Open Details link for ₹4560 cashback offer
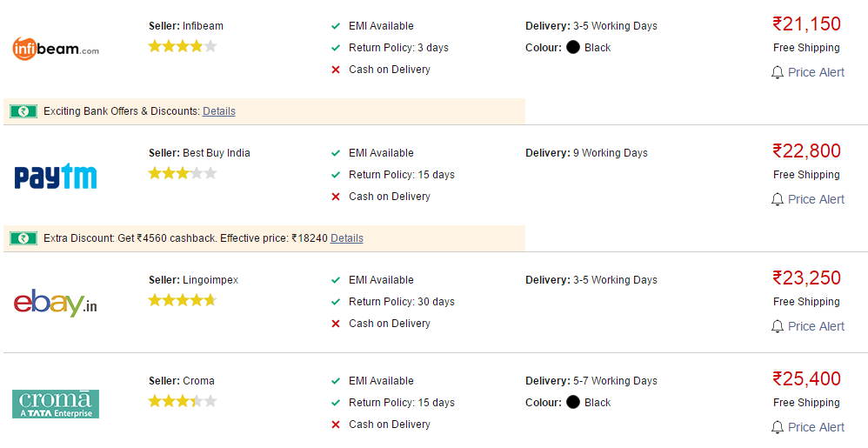This screenshot has height=448, width=868. click(346, 238)
